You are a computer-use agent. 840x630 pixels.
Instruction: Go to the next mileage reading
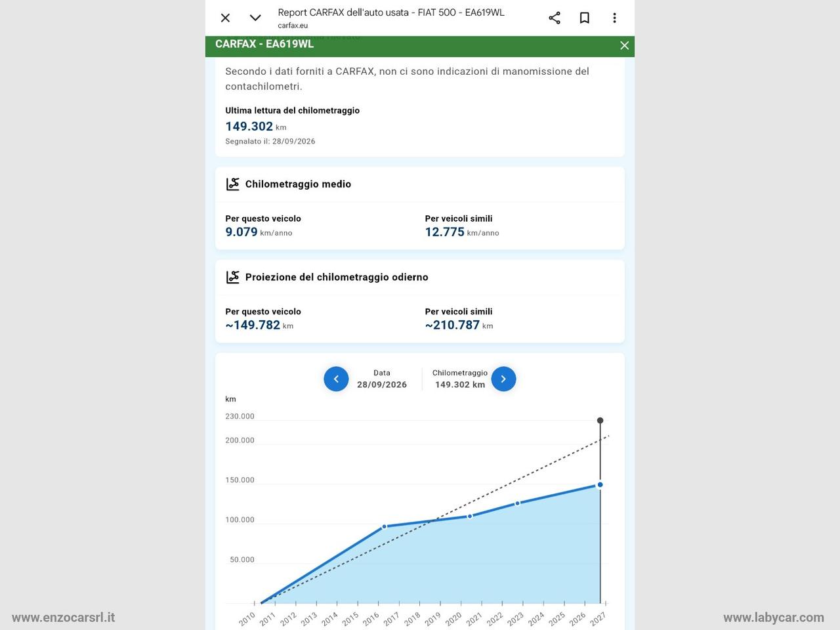point(503,379)
